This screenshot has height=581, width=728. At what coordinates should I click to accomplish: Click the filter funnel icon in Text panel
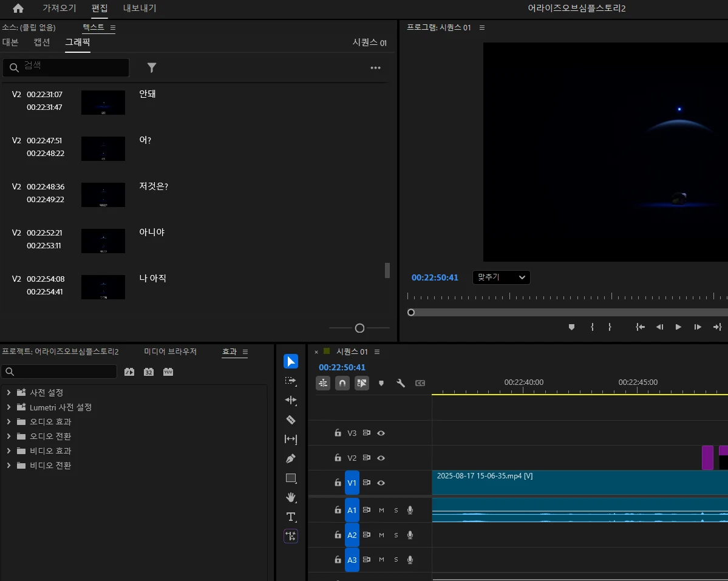tap(152, 67)
